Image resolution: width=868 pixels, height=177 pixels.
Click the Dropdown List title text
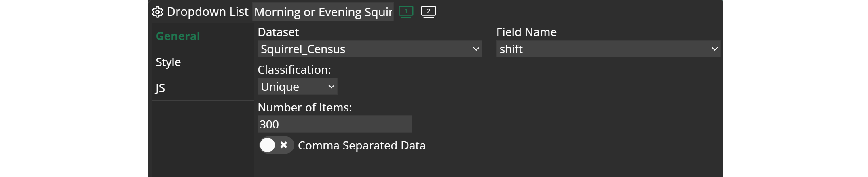pyautogui.click(x=207, y=12)
